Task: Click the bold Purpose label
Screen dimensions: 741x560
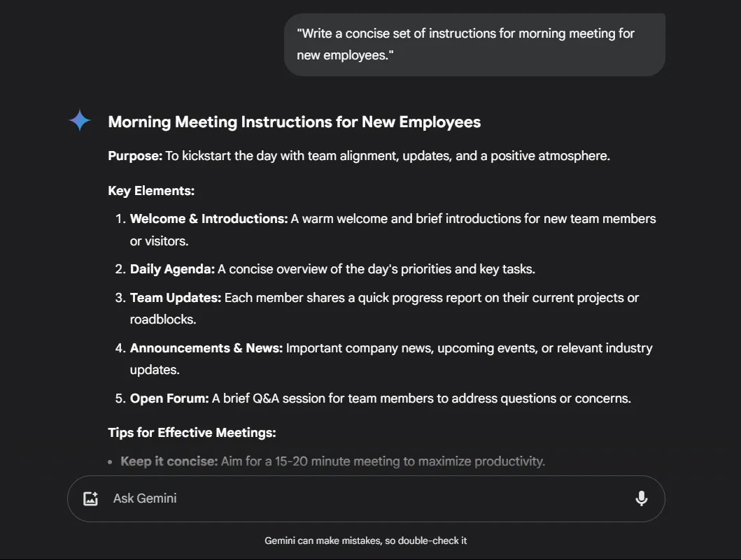Action: [135, 156]
